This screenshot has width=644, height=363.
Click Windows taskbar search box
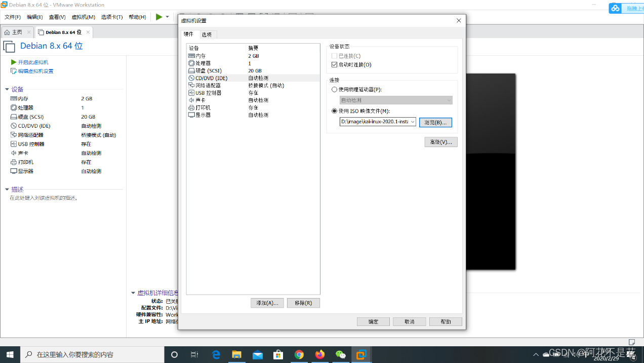93,354
